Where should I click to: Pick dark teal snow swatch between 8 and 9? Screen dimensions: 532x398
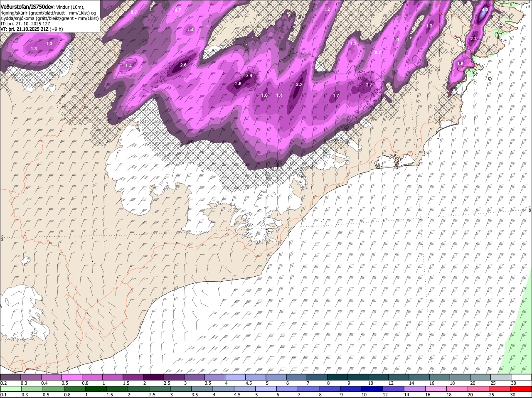pyautogui.click(x=337, y=377)
